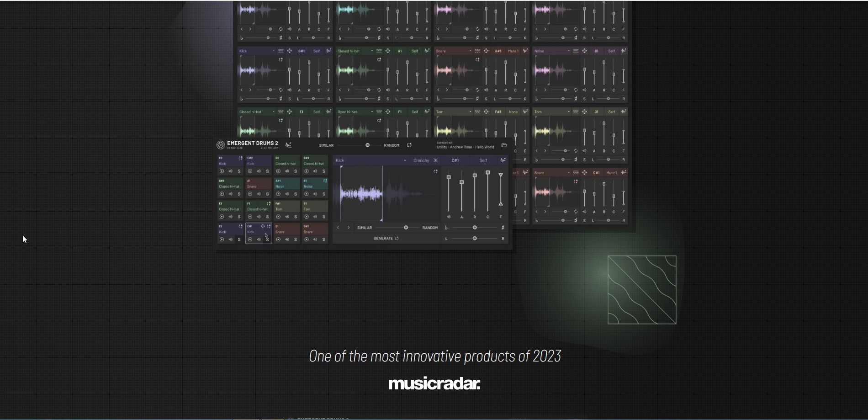Click the wavy lines square graphic
Image resolution: width=868 pixels, height=420 pixels.
pyautogui.click(x=642, y=290)
